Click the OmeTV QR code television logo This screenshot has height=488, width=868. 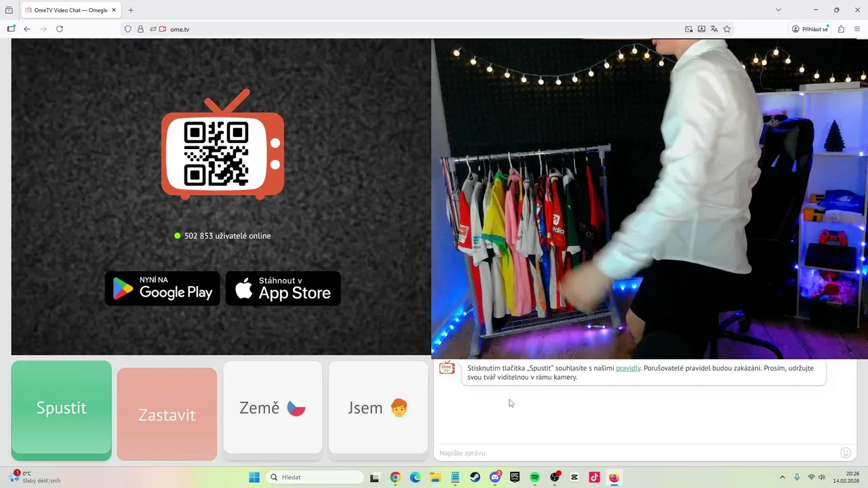[222, 144]
